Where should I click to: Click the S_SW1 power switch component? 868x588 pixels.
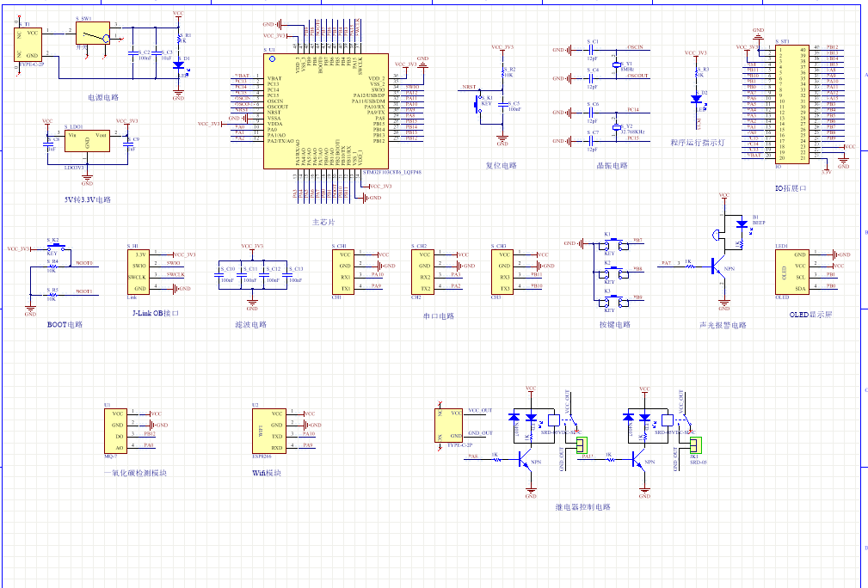pyautogui.click(x=93, y=34)
